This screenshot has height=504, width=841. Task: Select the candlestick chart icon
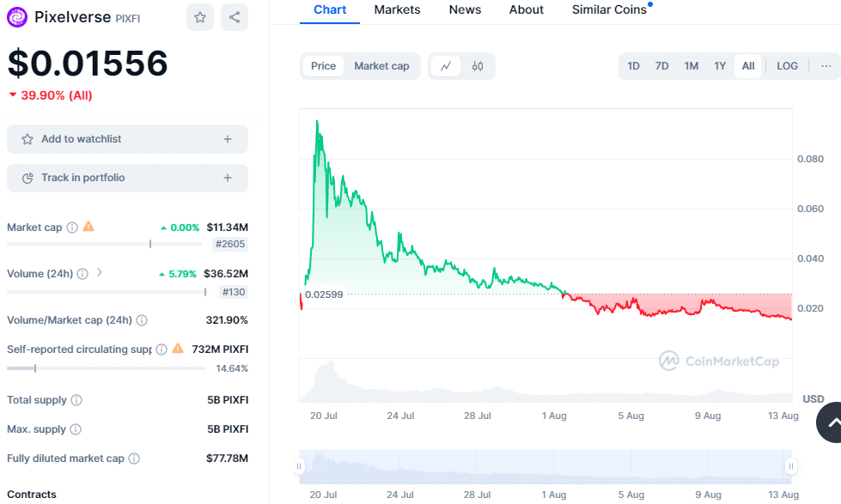point(478,66)
